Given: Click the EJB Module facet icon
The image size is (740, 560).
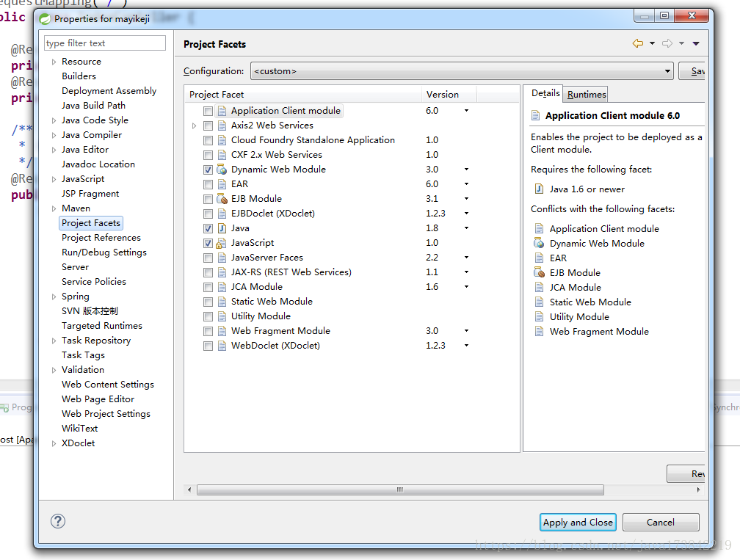Looking at the screenshot, I should [x=222, y=199].
